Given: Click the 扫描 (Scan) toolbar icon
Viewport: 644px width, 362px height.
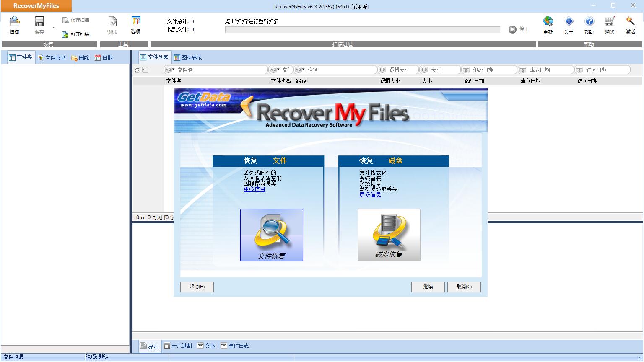Looking at the screenshot, I should [x=14, y=22].
